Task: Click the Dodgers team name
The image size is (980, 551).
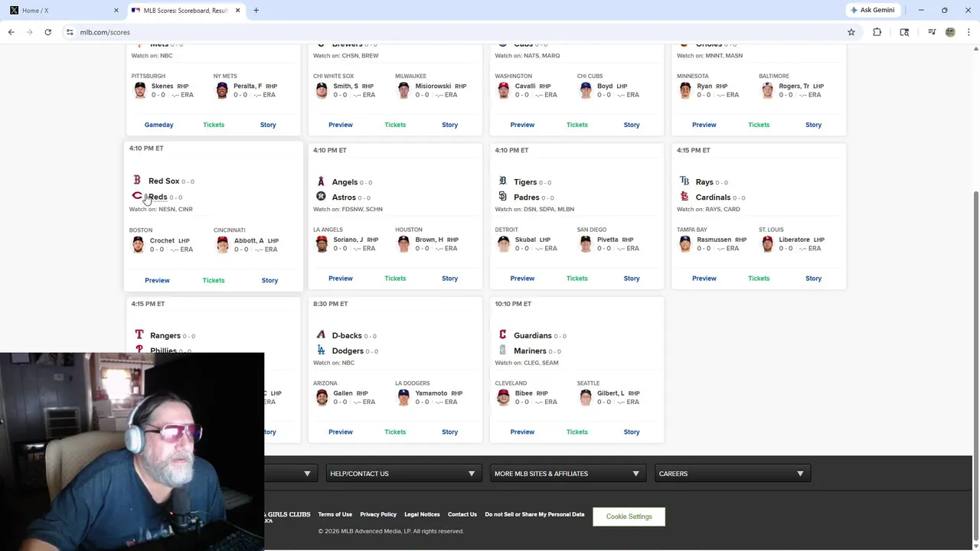Action: coord(348,350)
